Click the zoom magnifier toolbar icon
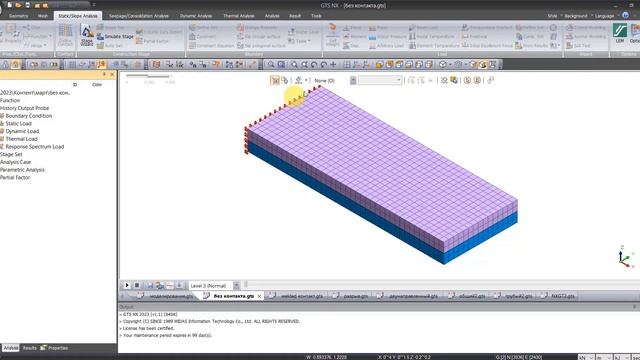Screen dimensions: 640x360 271,64
